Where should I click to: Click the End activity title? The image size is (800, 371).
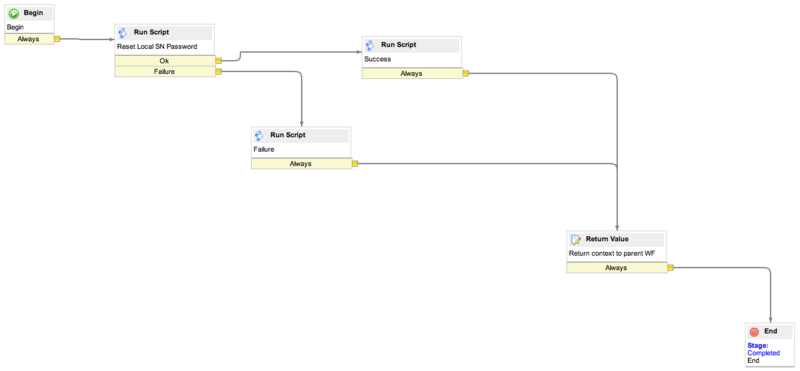point(770,331)
